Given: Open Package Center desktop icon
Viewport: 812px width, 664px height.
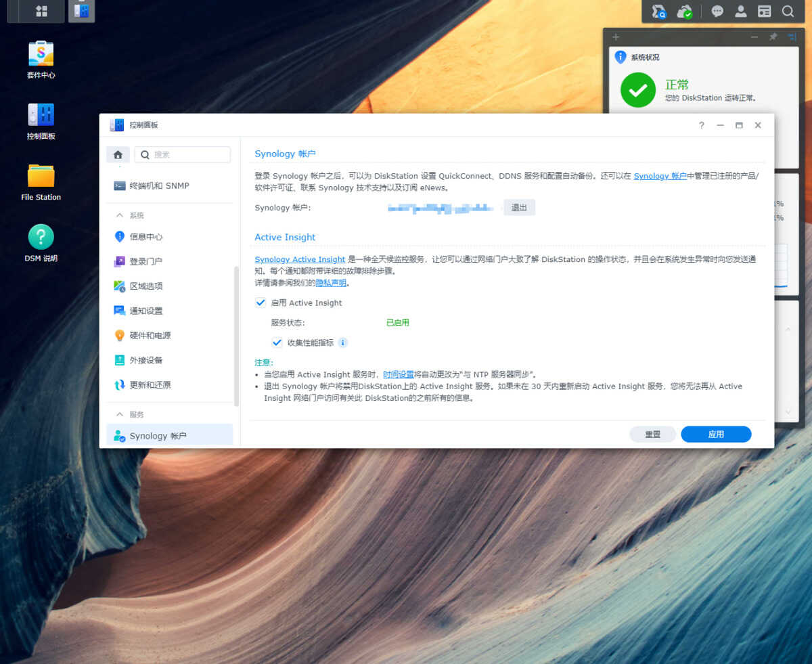Looking at the screenshot, I should tap(41, 53).
